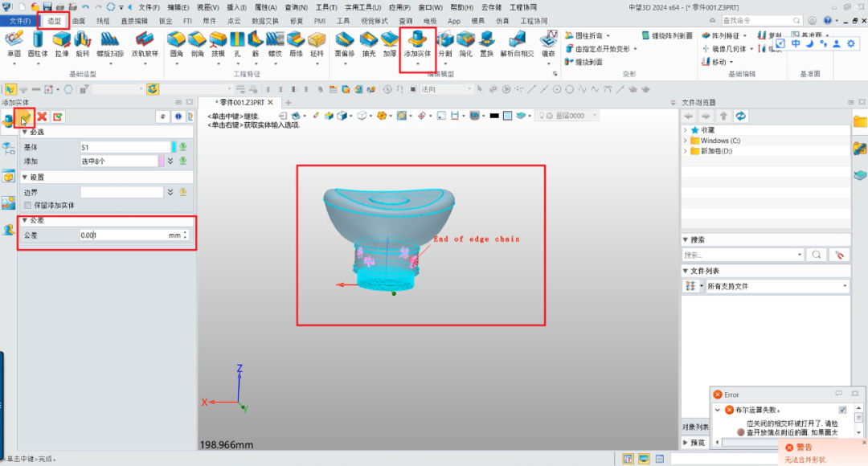
Task: Click the 圆柱体 cylinder tool
Action: (38, 44)
